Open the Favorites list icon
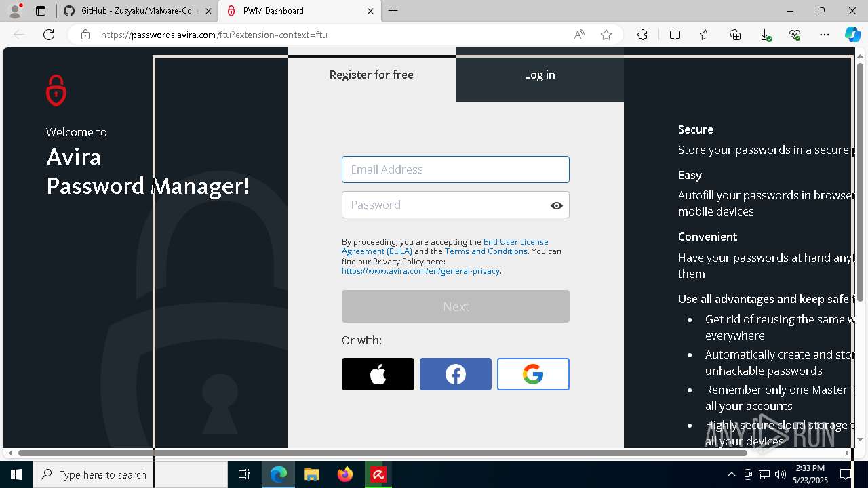Image resolution: width=868 pixels, height=488 pixels. 705,35
